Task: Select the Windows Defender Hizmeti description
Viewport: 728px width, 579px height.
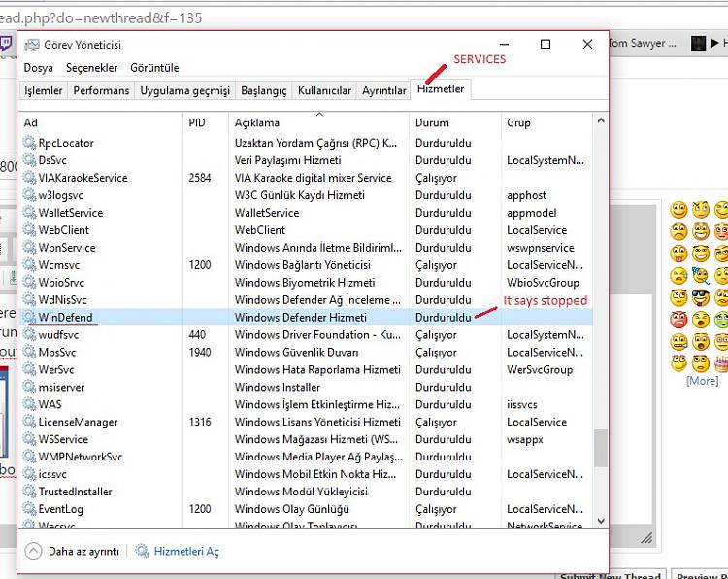Action: tap(300, 318)
